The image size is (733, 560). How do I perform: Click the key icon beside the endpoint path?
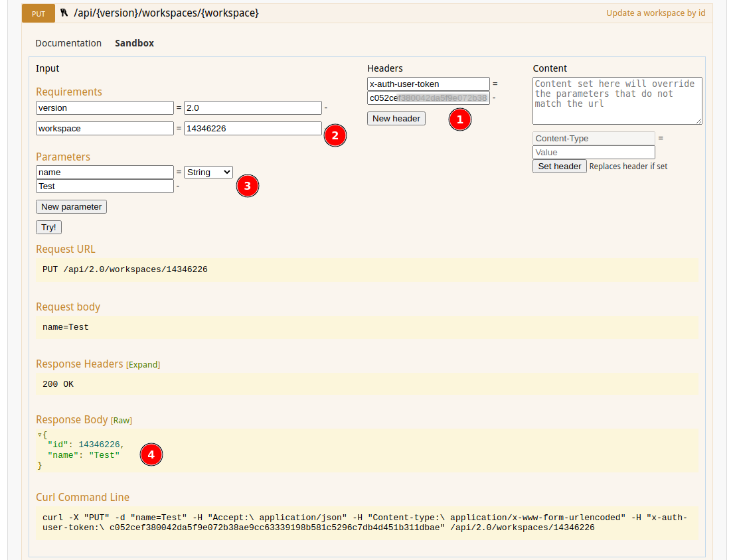tap(64, 13)
